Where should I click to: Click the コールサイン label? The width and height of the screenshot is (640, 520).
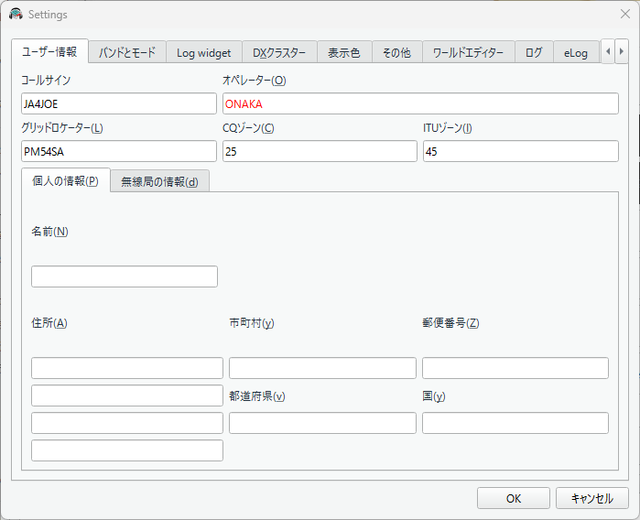coord(46,80)
